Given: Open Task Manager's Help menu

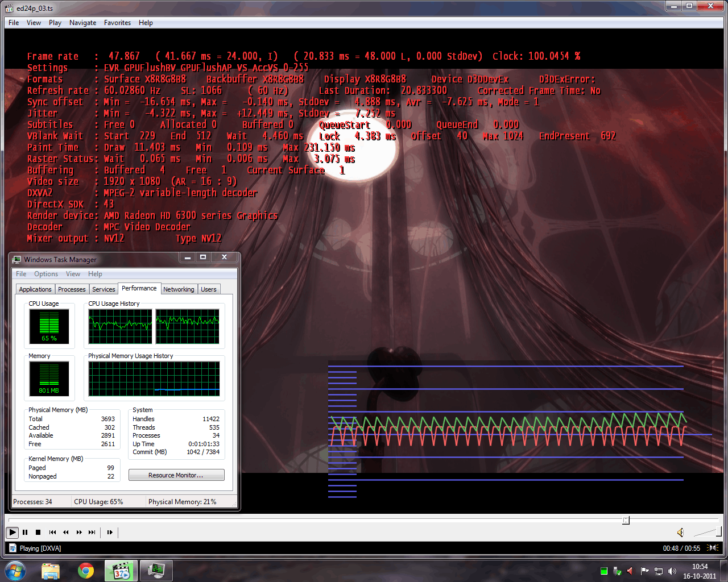Looking at the screenshot, I should 95,274.
